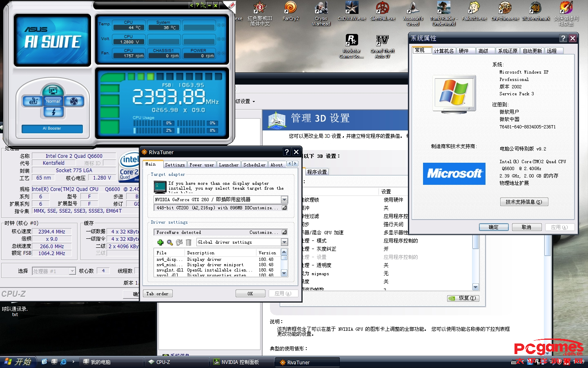
Task: Open AI Suite help question-mark icon
Action: pyautogui.click(x=197, y=5)
